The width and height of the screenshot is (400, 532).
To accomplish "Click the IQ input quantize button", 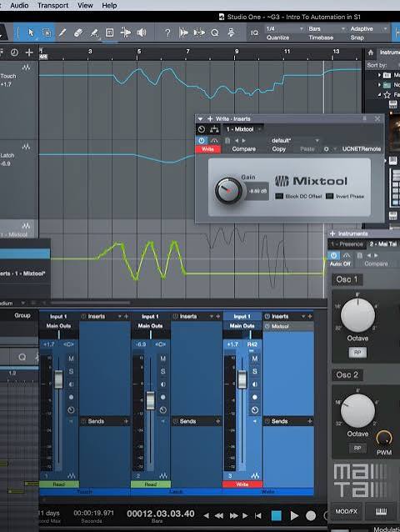I will [x=254, y=33].
